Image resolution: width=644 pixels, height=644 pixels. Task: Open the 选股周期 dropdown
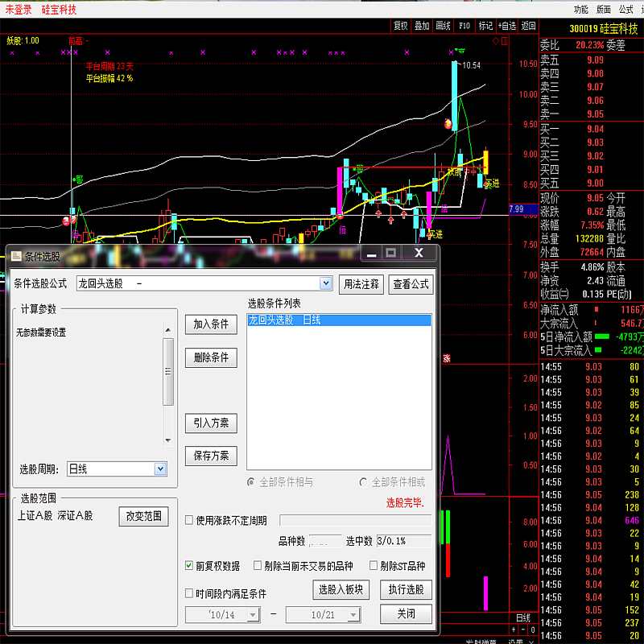(159, 469)
